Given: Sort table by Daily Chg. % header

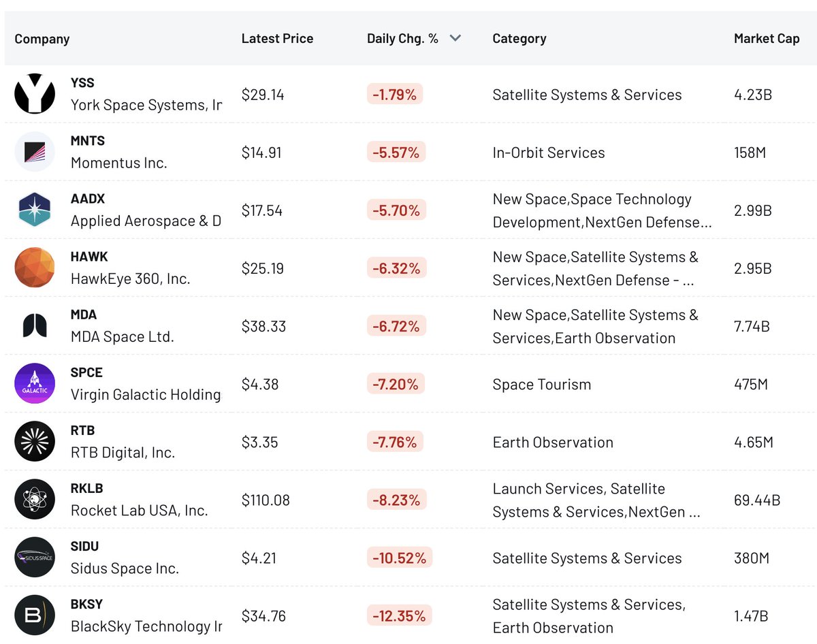Looking at the screenshot, I should pyautogui.click(x=402, y=39).
